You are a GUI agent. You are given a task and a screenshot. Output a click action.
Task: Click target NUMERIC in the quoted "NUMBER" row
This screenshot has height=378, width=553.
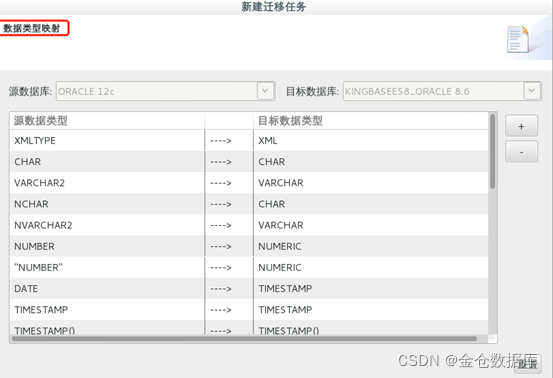pyautogui.click(x=371, y=267)
